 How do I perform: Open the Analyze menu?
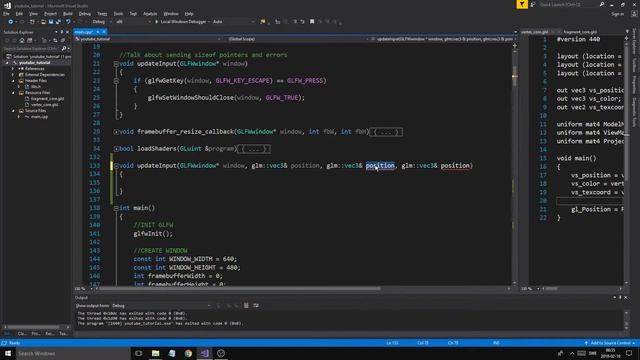(150, 13)
